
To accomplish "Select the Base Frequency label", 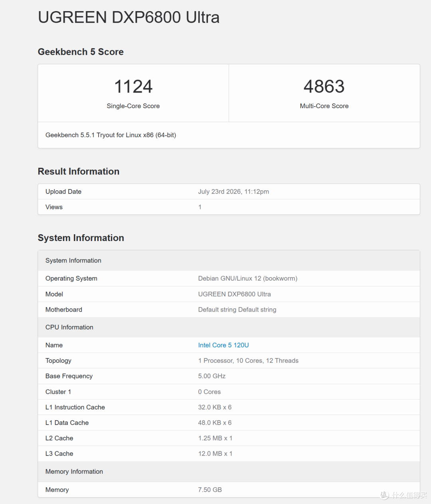I will pyautogui.click(x=69, y=376).
